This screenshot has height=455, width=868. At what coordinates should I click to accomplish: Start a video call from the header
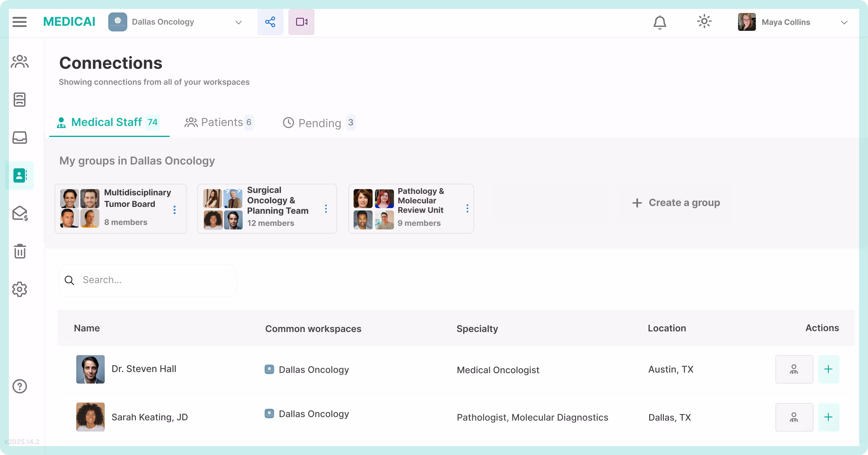pyautogui.click(x=301, y=22)
